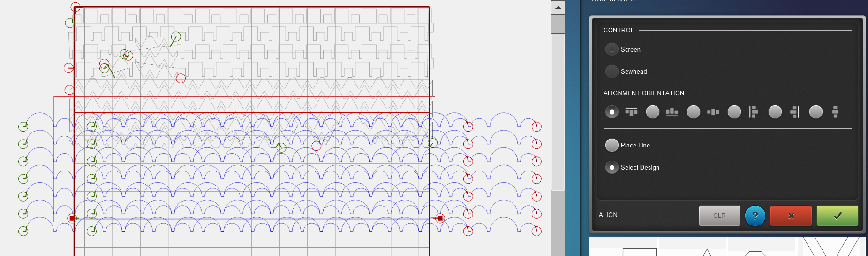868x256 pixels.
Task: Click the vertical center stack alignment icon
Action: click(x=835, y=112)
